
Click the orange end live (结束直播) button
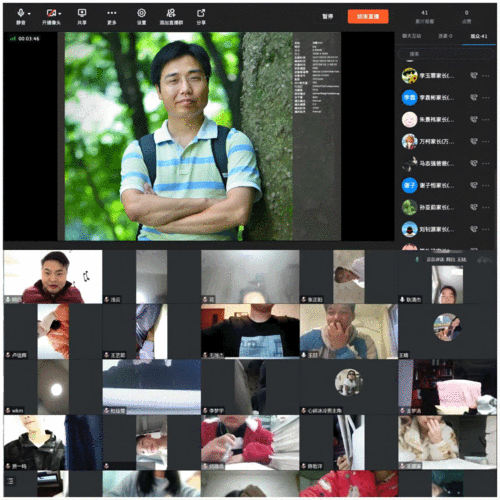[x=368, y=16]
